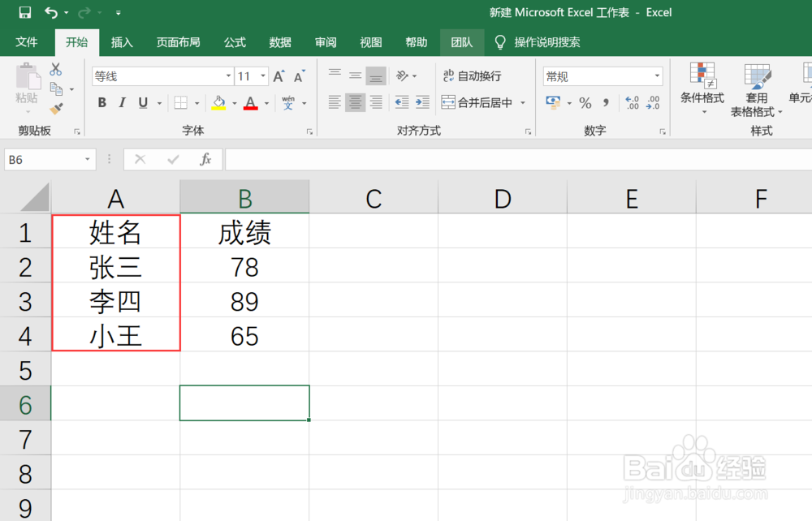Click the Save icon
The height and width of the screenshot is (521, 812).
coord(24,12)
